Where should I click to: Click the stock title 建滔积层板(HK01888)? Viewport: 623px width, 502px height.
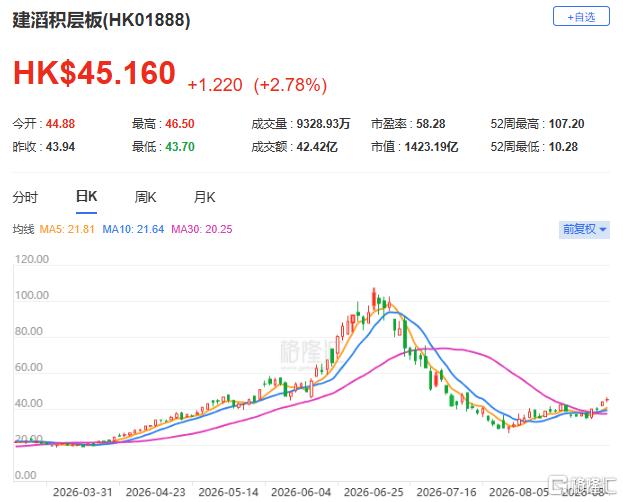101,20
